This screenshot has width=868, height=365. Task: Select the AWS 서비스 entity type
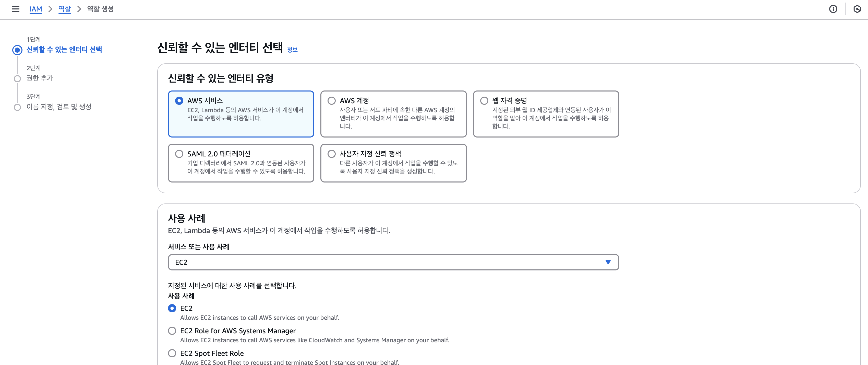click(179, 100)
